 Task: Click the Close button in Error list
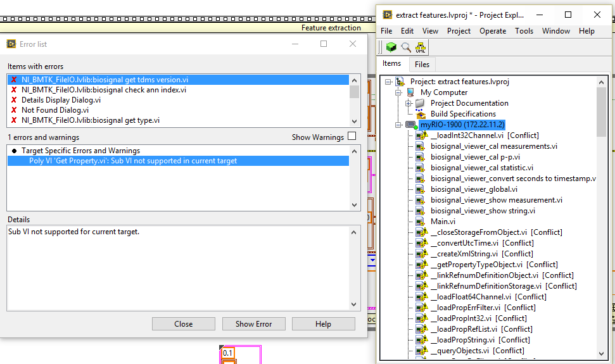click(x=184, y=324)
